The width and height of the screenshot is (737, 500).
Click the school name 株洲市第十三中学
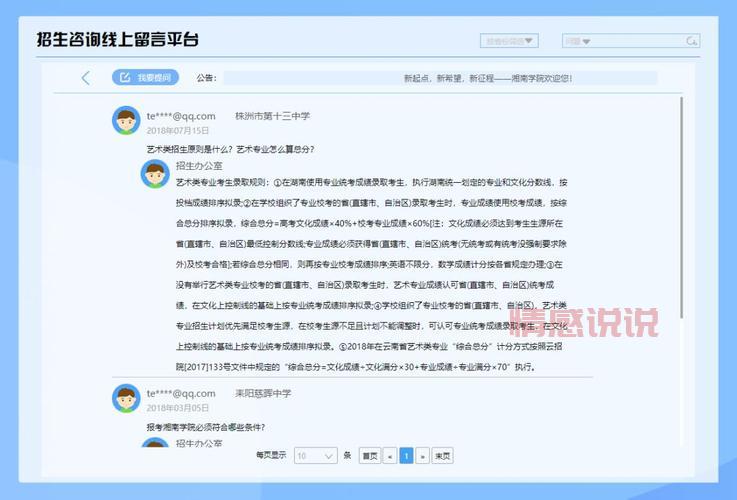coord(272,116)
